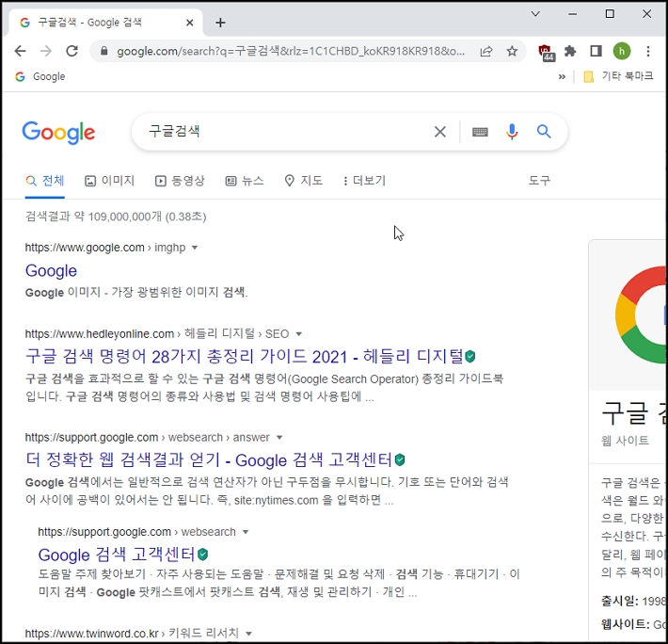Image resolution: width=668 pixels, height=644 pixels.
Task: Open the Google bookmark in bookmarks bar
Action: (40, 76)
